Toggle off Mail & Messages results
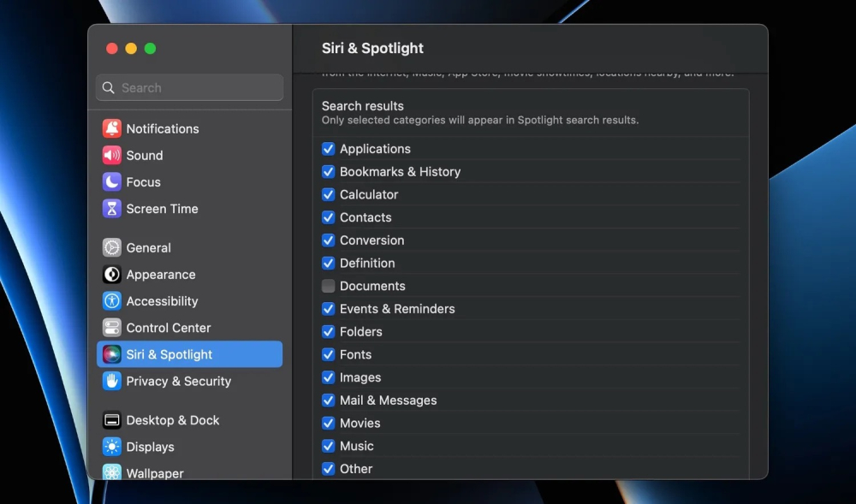This screenshot has width=856, height=504. (x=328, y=400)
